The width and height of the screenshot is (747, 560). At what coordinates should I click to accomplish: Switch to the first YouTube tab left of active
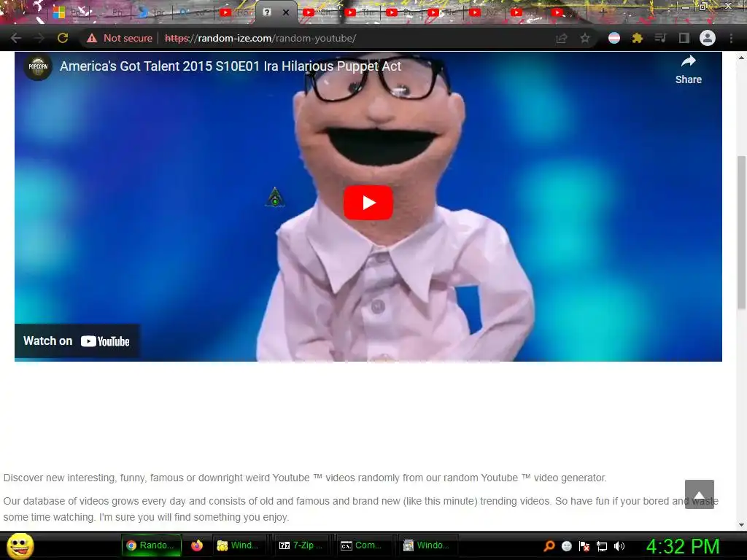pyautogui.click(x=234, y=12)
